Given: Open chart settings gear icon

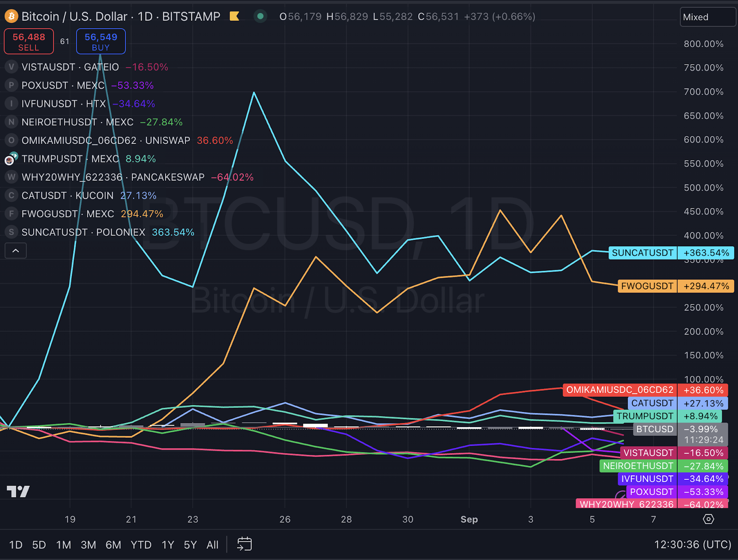Looking at the screenshot, I should (708, 519).
